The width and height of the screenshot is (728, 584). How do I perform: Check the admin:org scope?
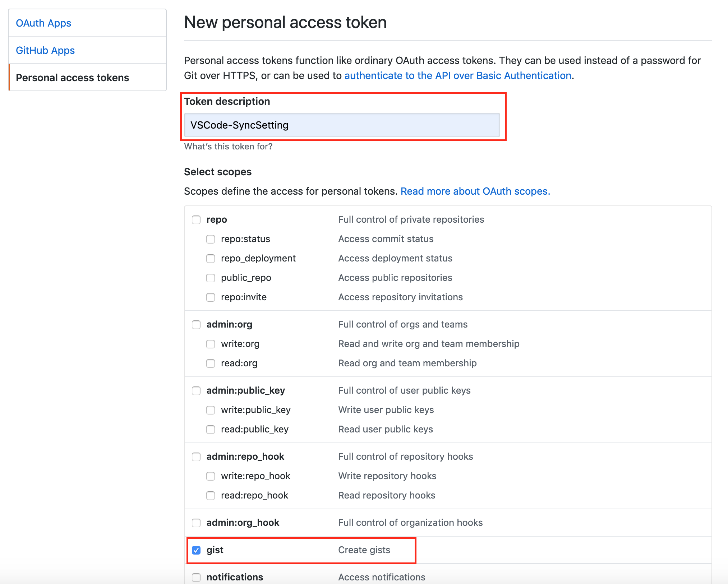[196, 324]
